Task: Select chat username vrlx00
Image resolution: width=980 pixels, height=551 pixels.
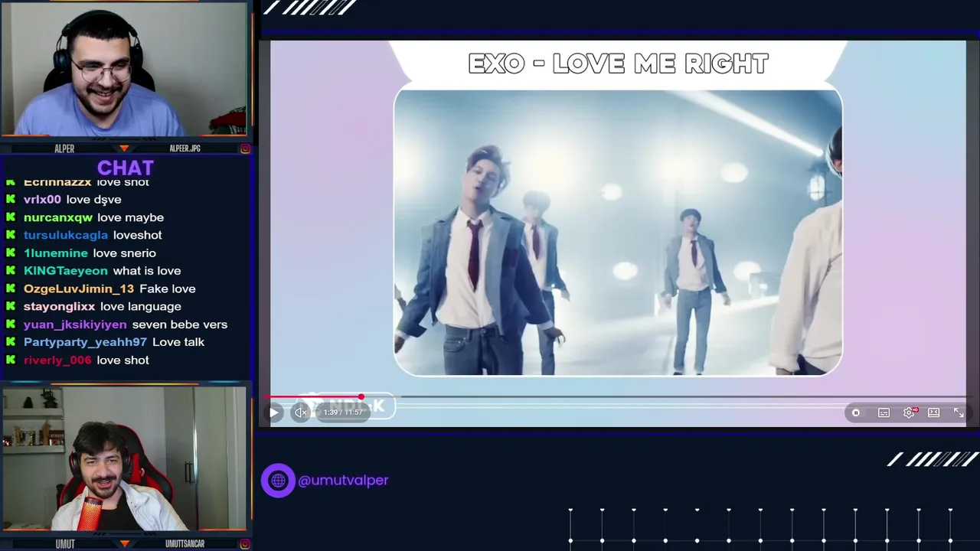Action: [x=42, y=199]
